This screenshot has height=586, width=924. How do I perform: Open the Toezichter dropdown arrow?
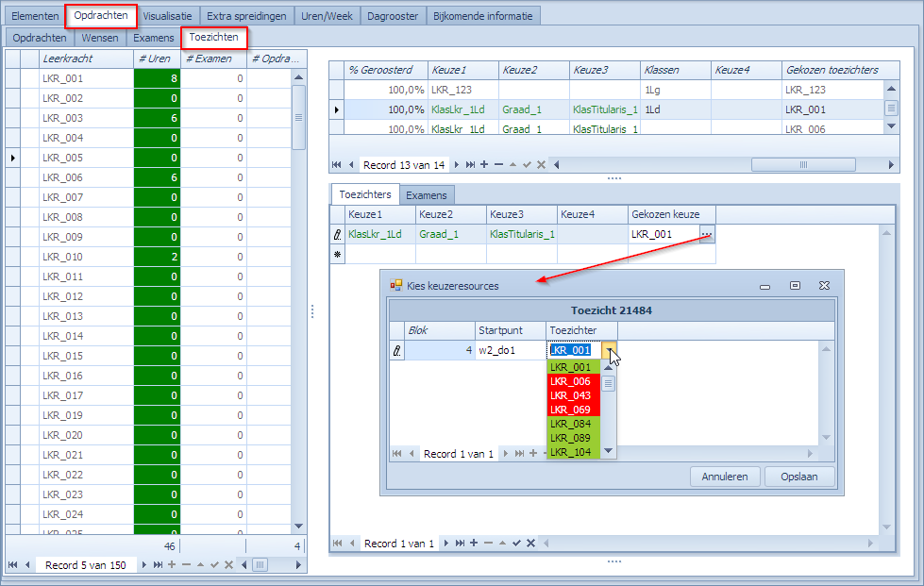click(x=609, y=350)
